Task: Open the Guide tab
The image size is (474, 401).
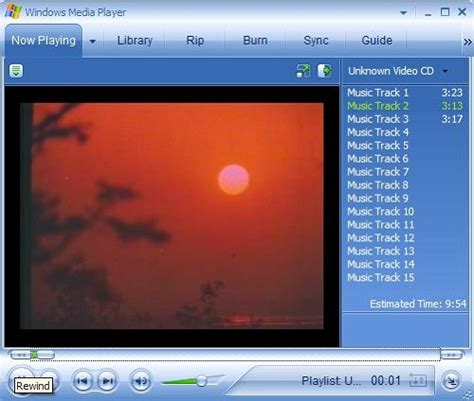Action: 377,41
